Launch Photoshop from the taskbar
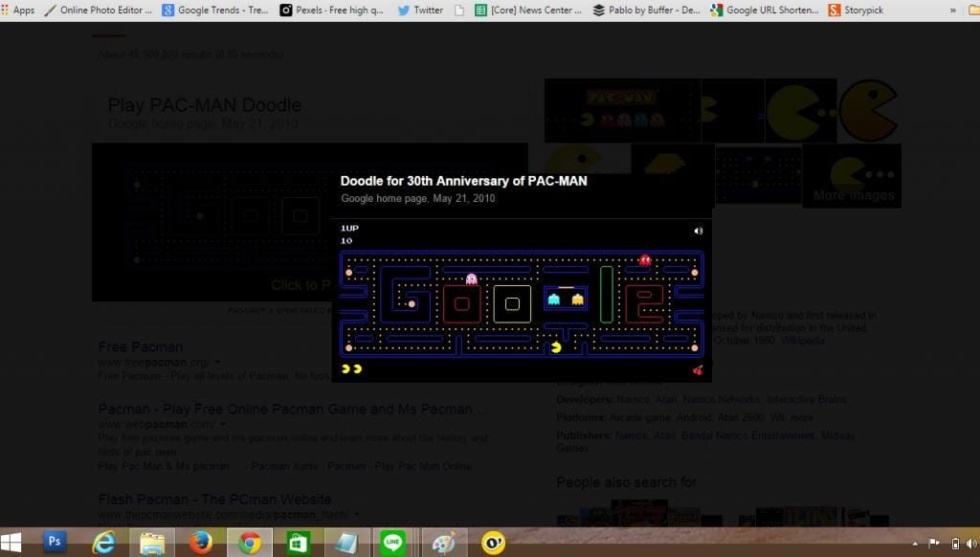The width and height of the screenshot is (980, 557). click(55, 542)
